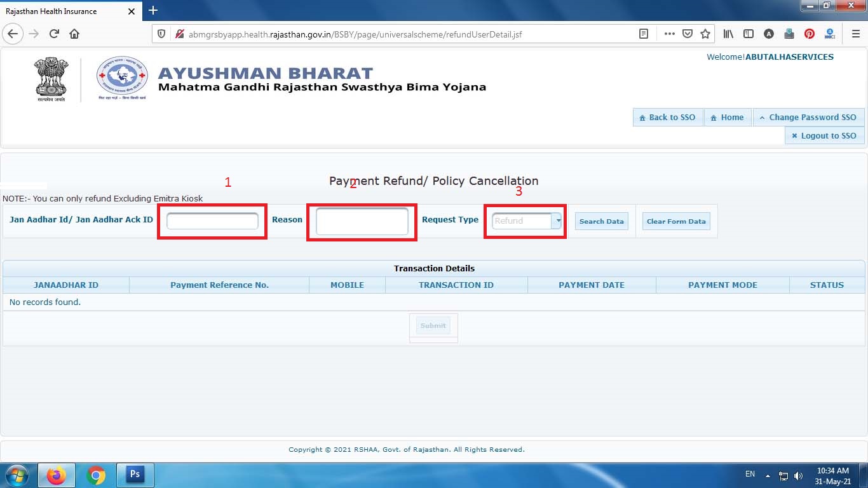Click the tracking protection shield icon
Screen dimensions: 868x488
click(161, 34)
